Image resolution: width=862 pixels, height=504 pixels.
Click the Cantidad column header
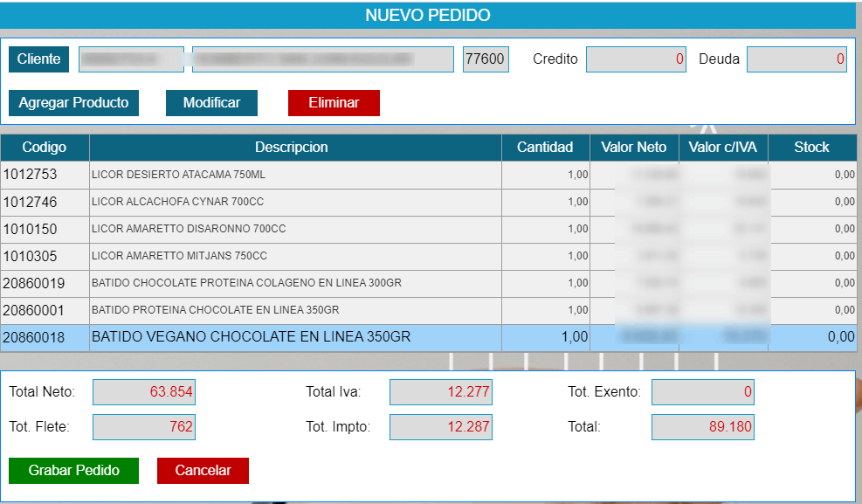pyautogui.click(x=545, y=148)
